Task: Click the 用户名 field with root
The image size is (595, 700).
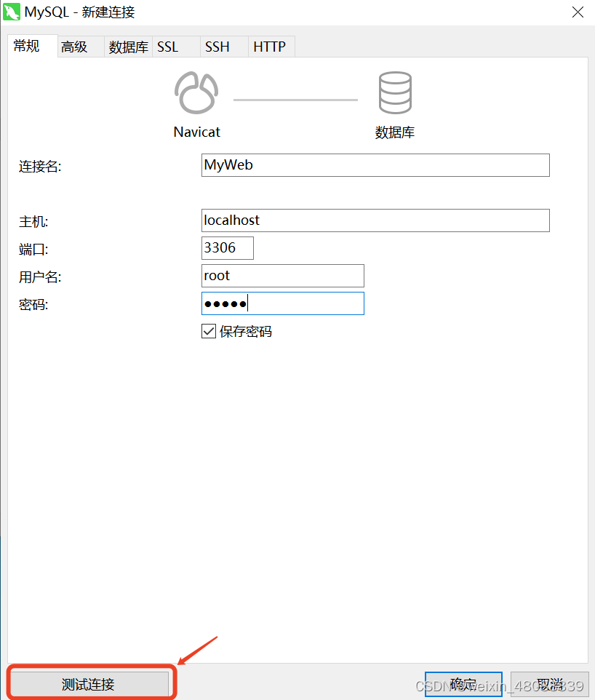Action: coord(282,276)
